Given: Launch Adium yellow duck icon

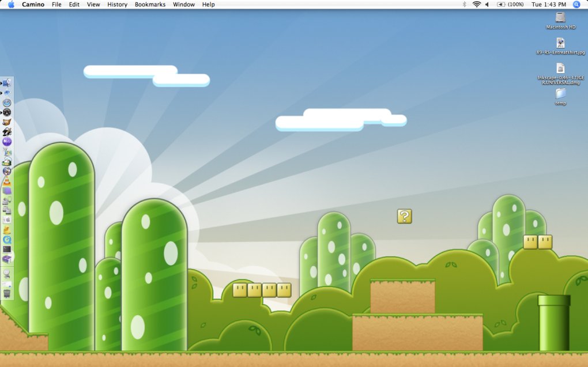Looking at the screenshot, I should 7,229.
